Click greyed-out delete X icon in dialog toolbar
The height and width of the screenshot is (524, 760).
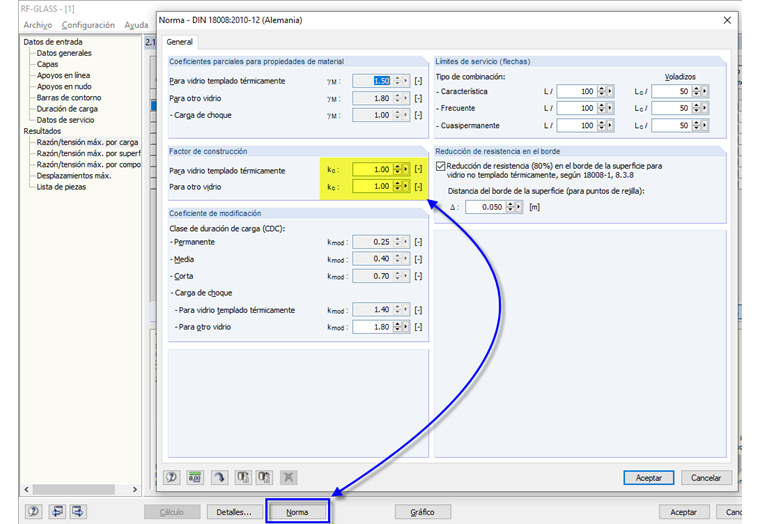pos(288,477)
